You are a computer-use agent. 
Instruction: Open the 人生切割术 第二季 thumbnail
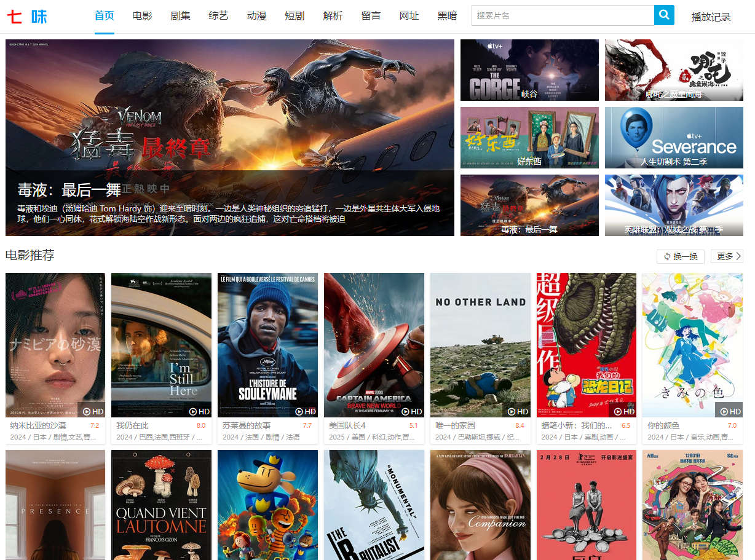pos(674,138)
